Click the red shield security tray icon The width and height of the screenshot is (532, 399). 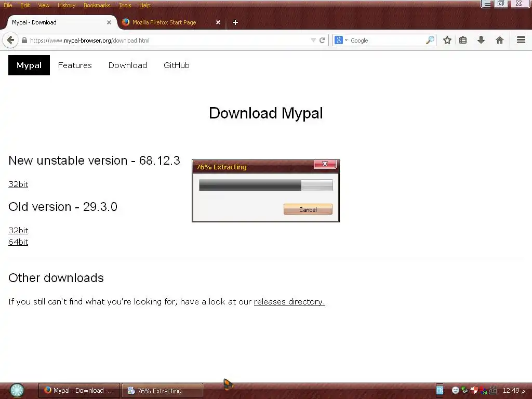[x=474, y=391]
